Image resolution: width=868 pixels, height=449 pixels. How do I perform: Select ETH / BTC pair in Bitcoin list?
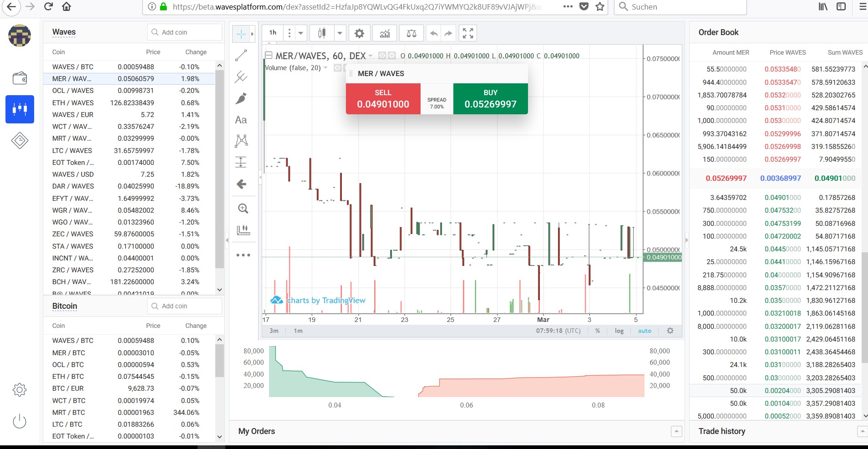(x=129, y=377)
